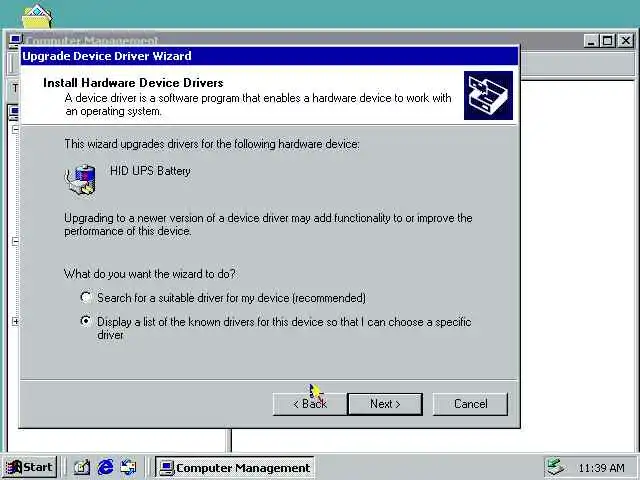This screenshot has height=480, width=640.
Task: Click the clock showing 11:39 AM
Action: (601, 467)
